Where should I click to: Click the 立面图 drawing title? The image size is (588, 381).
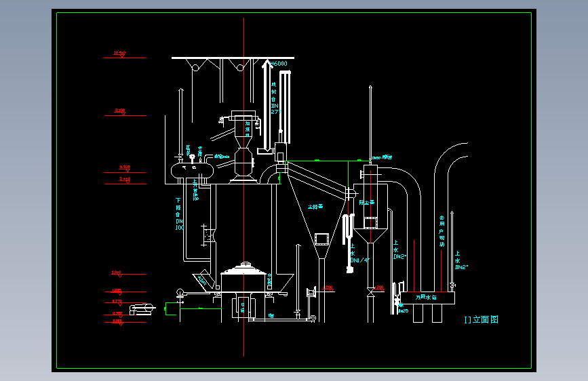[481, 319]
